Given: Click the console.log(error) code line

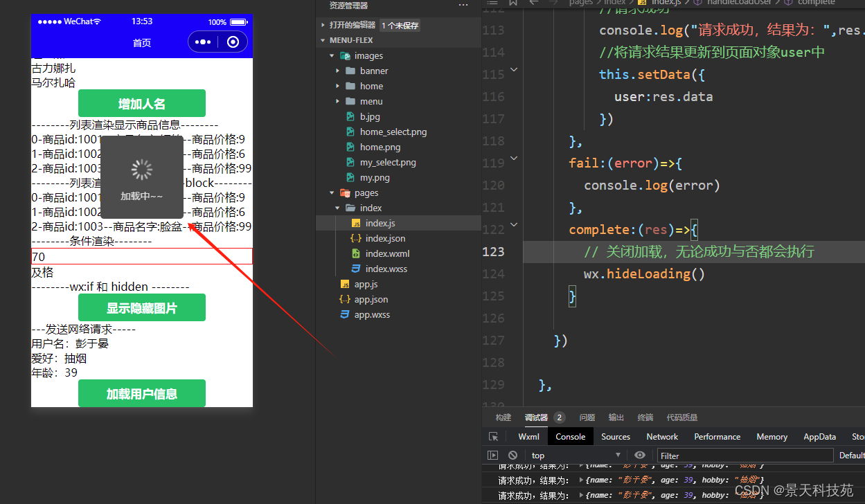Looking at the screenshot, I should click(x=652, y=185).
